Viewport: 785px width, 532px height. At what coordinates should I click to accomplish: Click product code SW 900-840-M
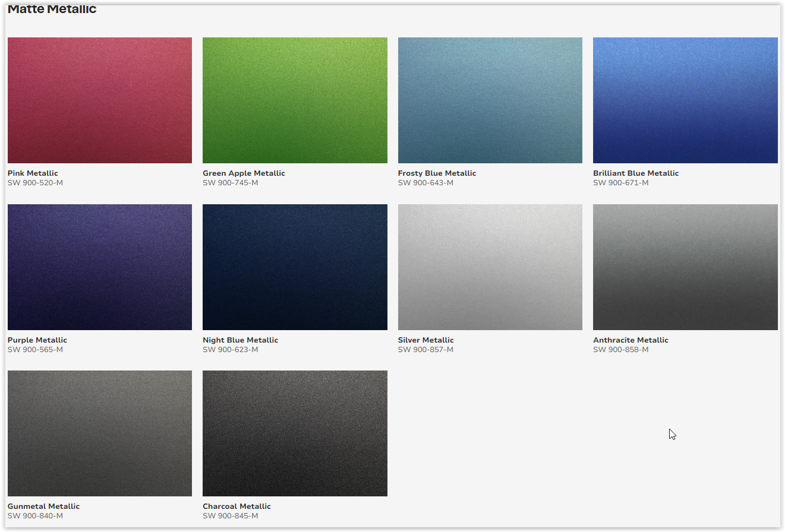(35, 516)
